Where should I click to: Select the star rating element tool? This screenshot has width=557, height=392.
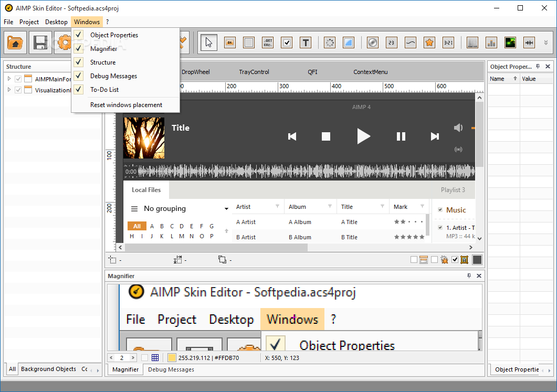click(429, 43)
